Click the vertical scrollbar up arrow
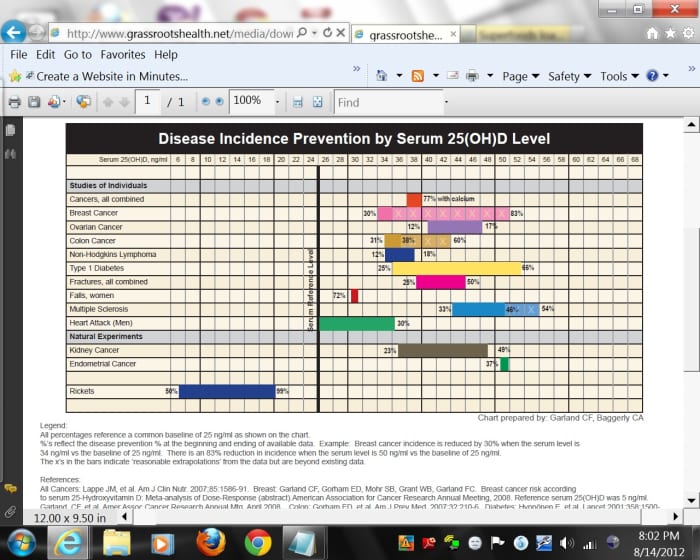The image size is (700, 560). (x=691, y=125)
